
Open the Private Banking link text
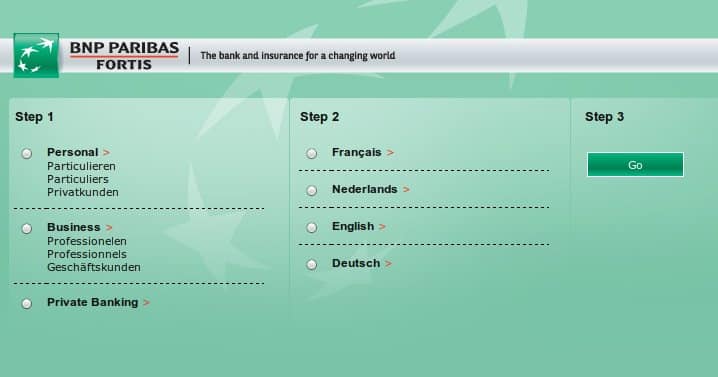(x=92, y=302)
